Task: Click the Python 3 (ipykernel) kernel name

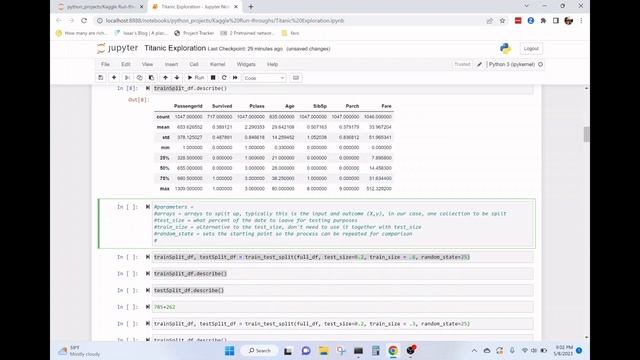Action: click(512, 64)
